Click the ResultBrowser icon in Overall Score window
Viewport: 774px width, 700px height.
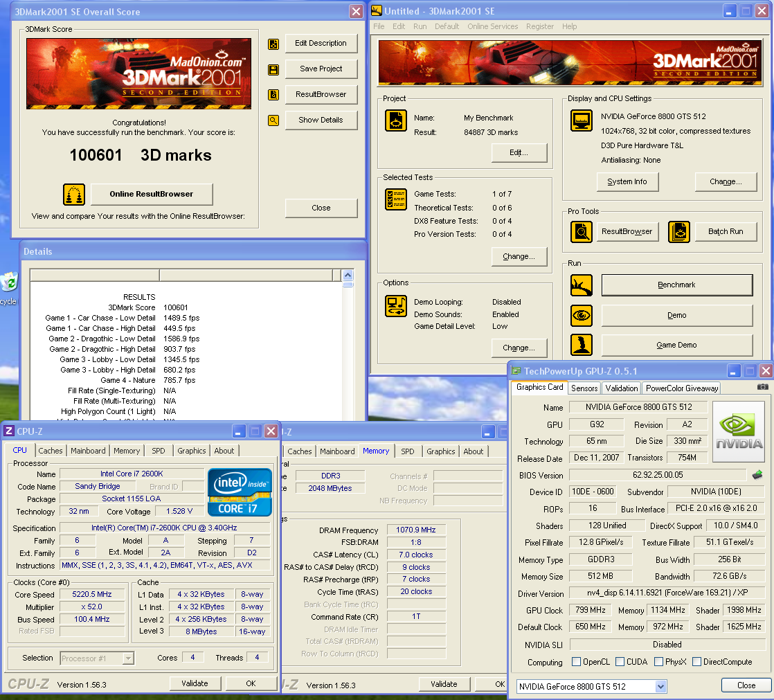point(273,95)
